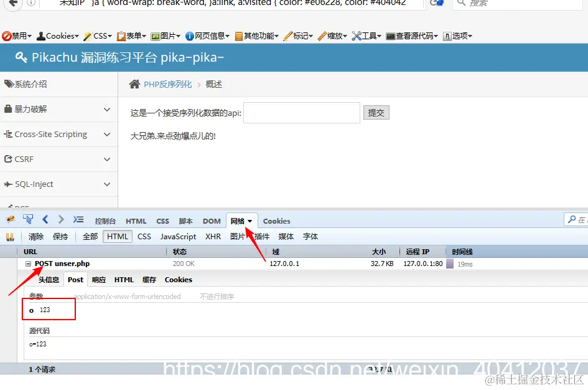588x390 pixels.
Task: Expand the Cross-Site Scripting sidebar section
Action: pos(59,135)
